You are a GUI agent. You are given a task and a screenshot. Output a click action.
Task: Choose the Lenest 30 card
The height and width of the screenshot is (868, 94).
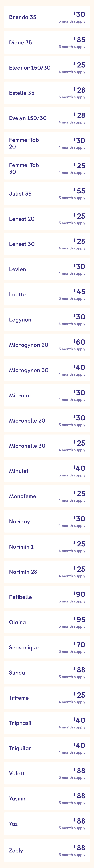(x=47, y=244)
